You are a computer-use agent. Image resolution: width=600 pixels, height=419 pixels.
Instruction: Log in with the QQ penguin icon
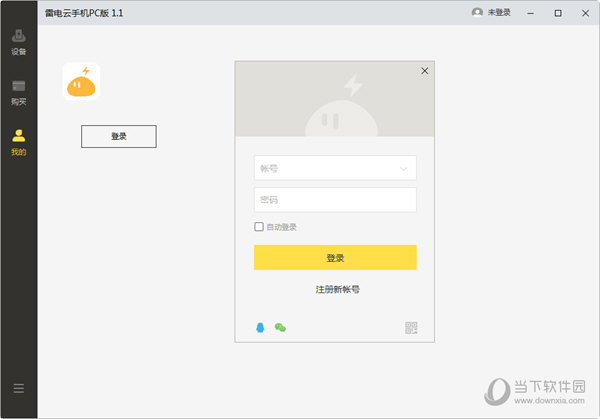tap(260, 328)
